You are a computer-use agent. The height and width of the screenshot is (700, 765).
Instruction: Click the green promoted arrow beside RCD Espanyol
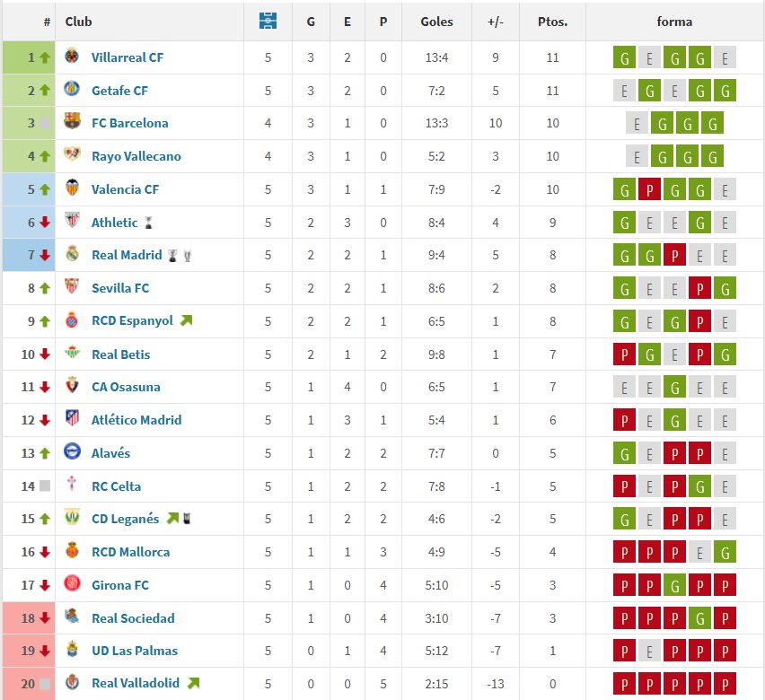(x=186, y=320)
